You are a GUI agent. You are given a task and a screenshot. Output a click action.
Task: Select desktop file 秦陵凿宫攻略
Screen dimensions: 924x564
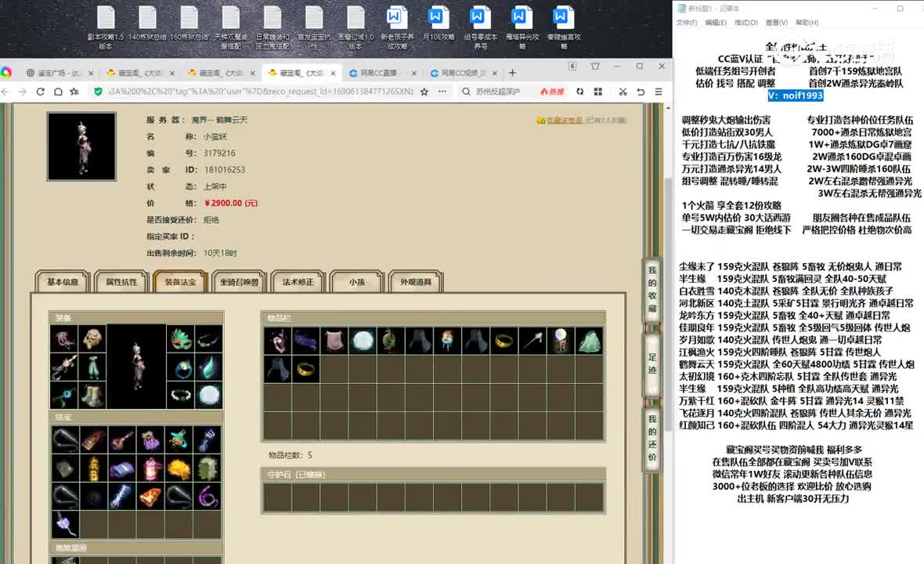coord(563,28)
